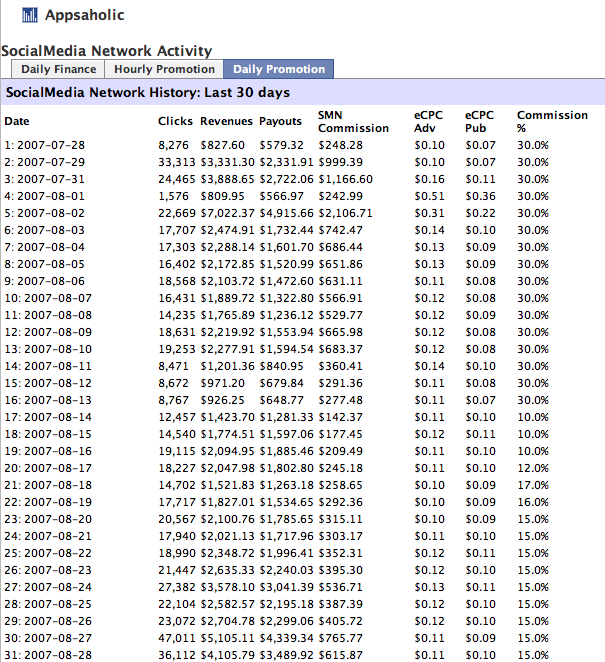Click the Clicks column header

175,121
